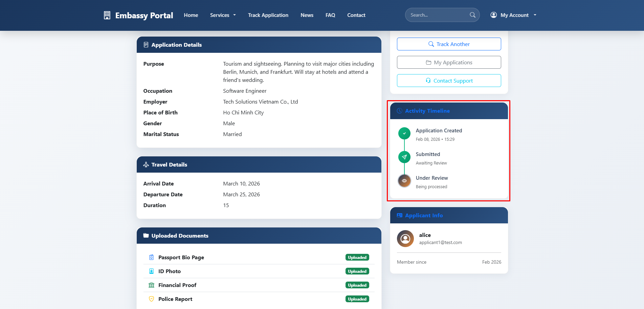Open the My Account dropdown
Image resolution: width=644 pixels, height=309 pixels.
513,15
